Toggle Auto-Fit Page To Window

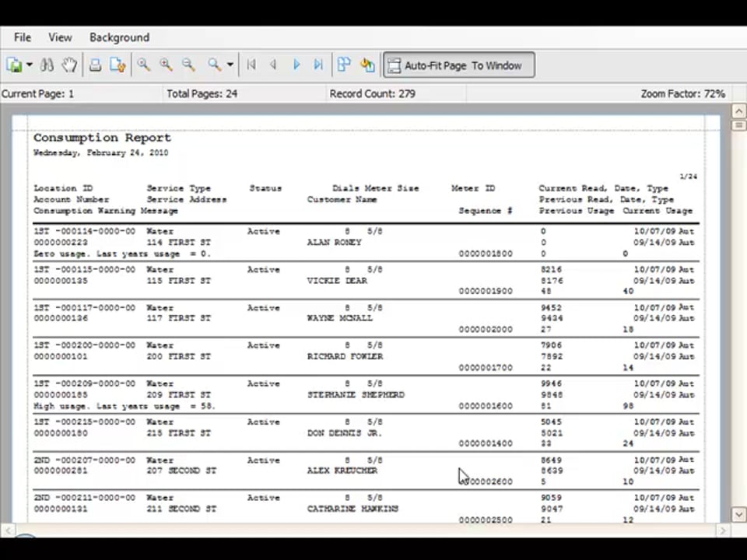pos(458,65)
